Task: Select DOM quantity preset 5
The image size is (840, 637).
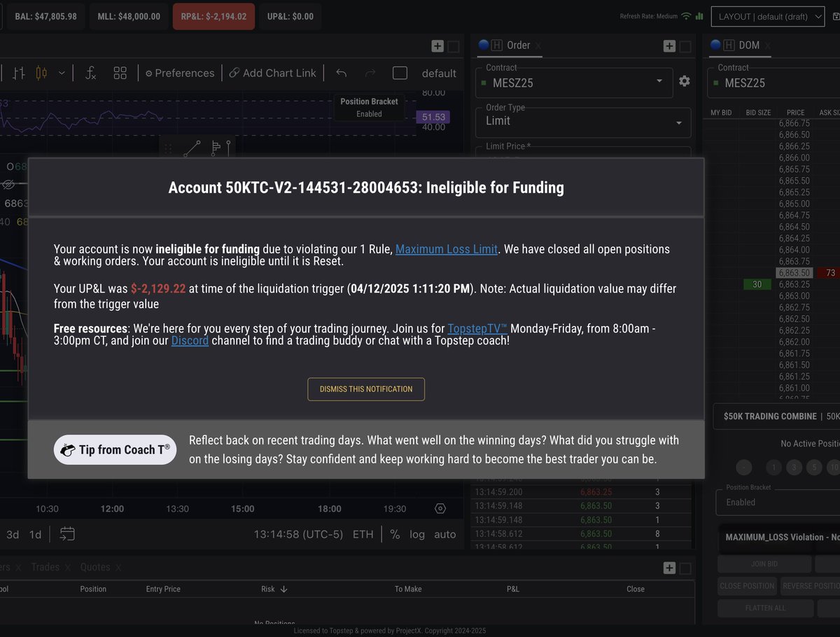Action: 813,468
